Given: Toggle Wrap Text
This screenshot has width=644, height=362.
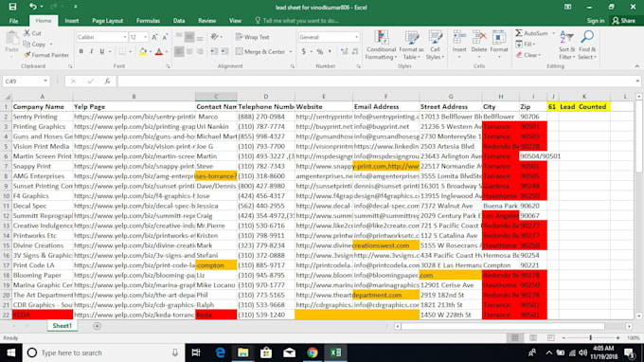Looking at the screenshot, I should tap(253, 37).
